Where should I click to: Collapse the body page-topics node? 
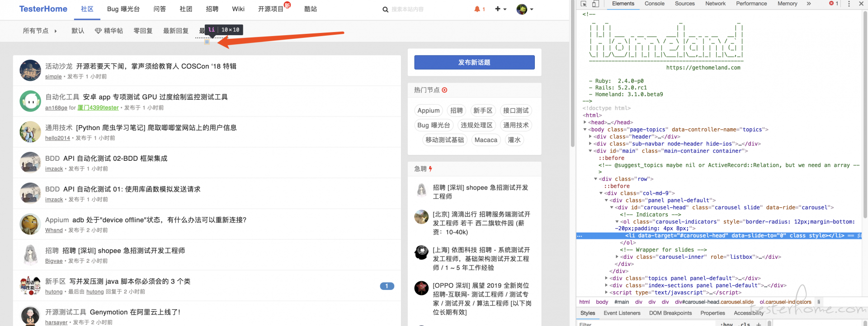coord(585,130)
